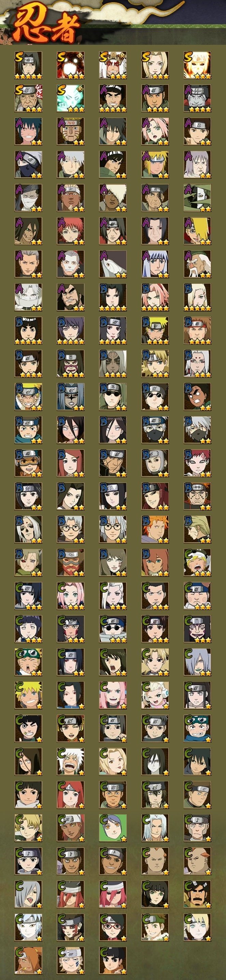Click the S-rank red glowing beast portrait

click(71, 65)
